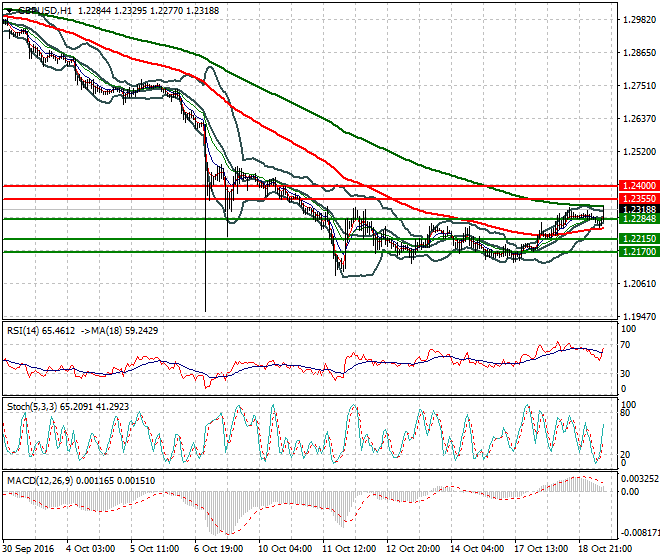Click the current price 1.23188 label

coord(639,209)
